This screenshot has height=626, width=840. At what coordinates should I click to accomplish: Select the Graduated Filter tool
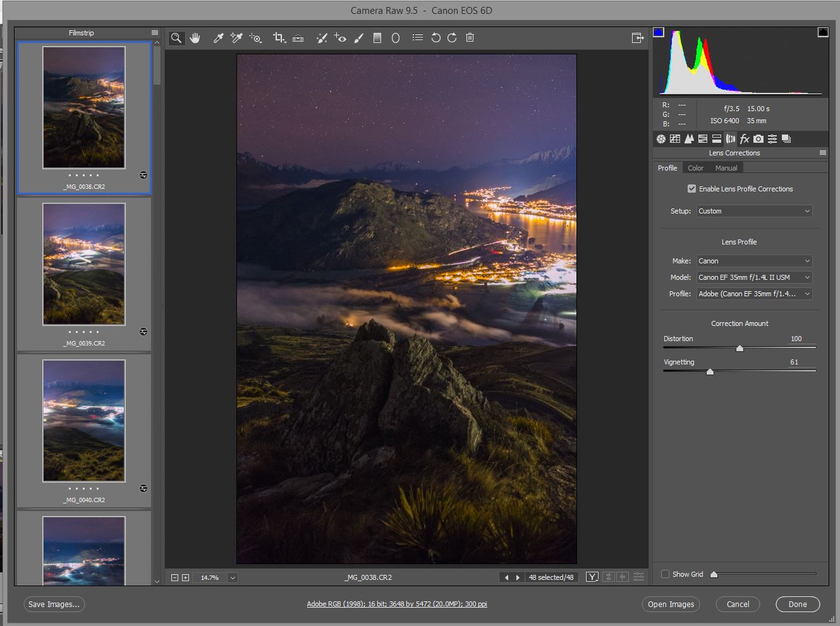(x=377, y=38)
